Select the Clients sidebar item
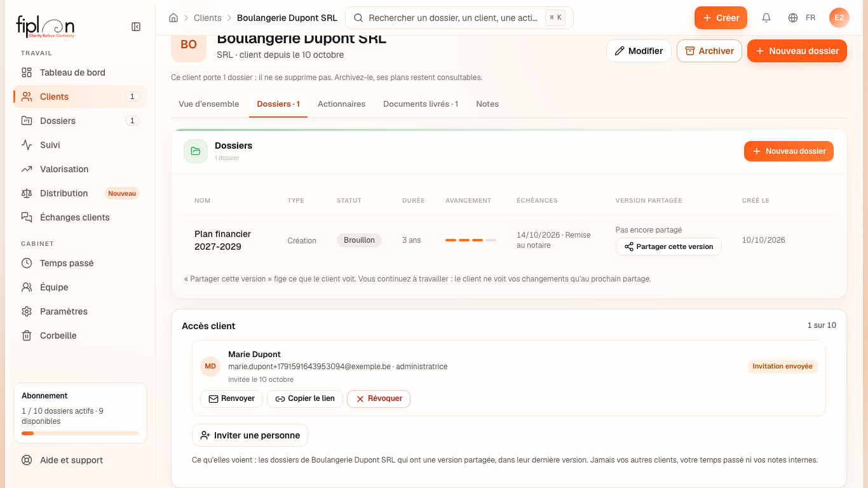Viewport: 868px width, 488px height. 80,97
